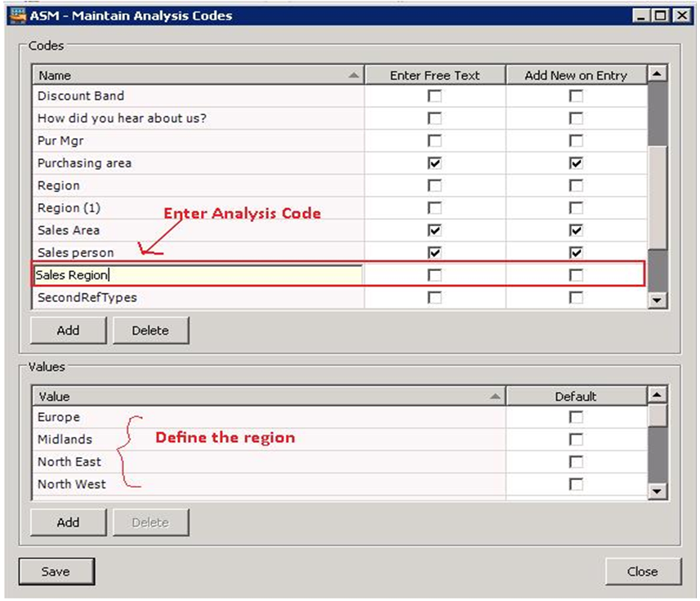Set Europe as the default value

(576, 417)
